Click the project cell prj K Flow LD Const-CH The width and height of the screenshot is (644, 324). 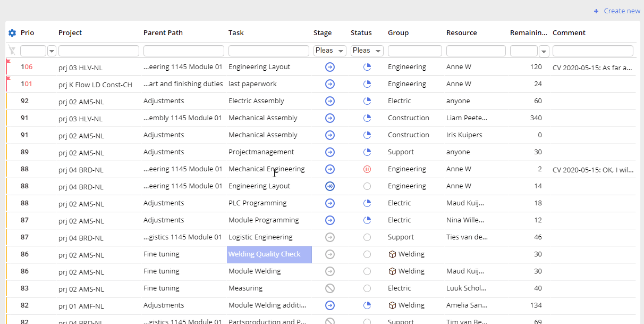coord(96,85)
